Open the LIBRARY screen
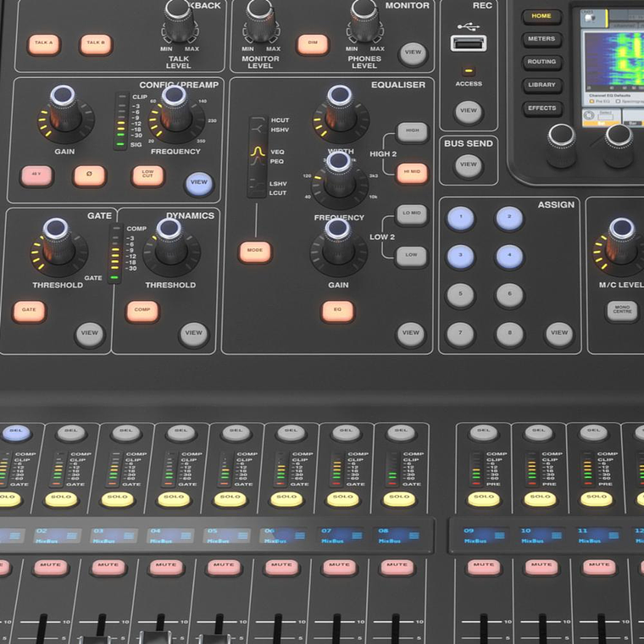Image resolution: width=644 pixels, height=644 pixels. [541, 86]
